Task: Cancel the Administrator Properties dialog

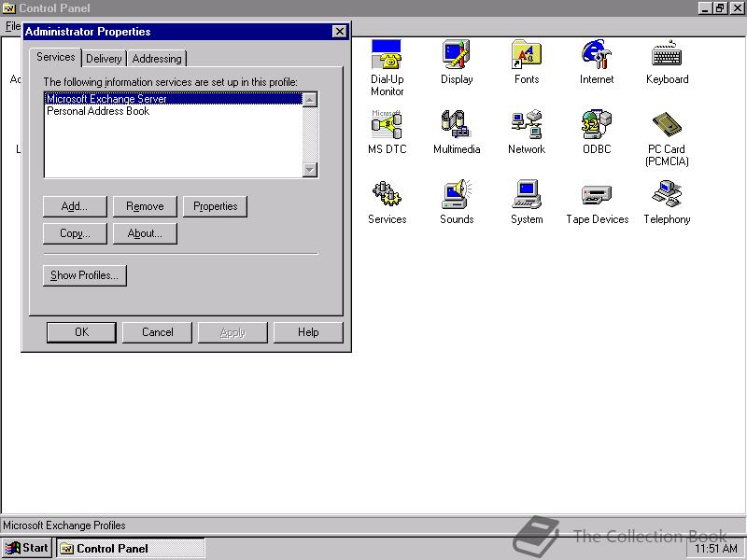Action: click(x=157, y=332)
